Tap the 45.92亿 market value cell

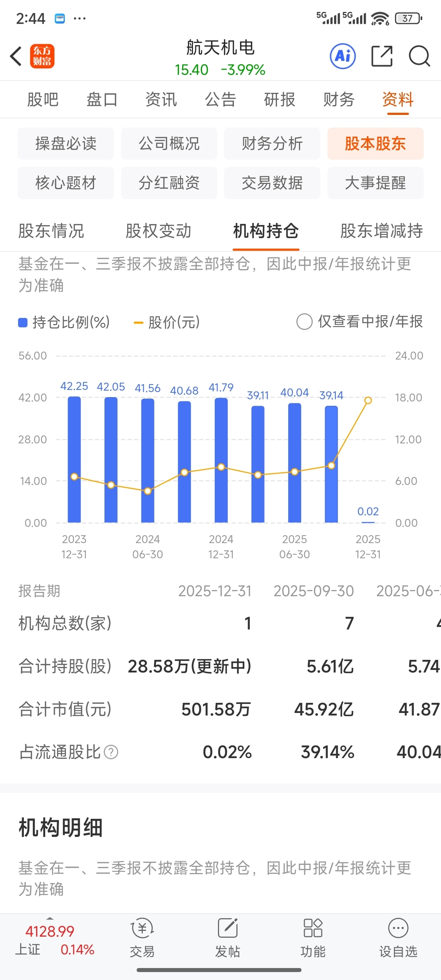tap(324, 709)
